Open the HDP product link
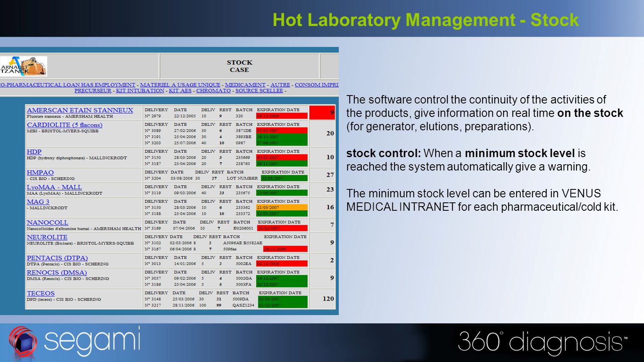 (x=34, y=152)
